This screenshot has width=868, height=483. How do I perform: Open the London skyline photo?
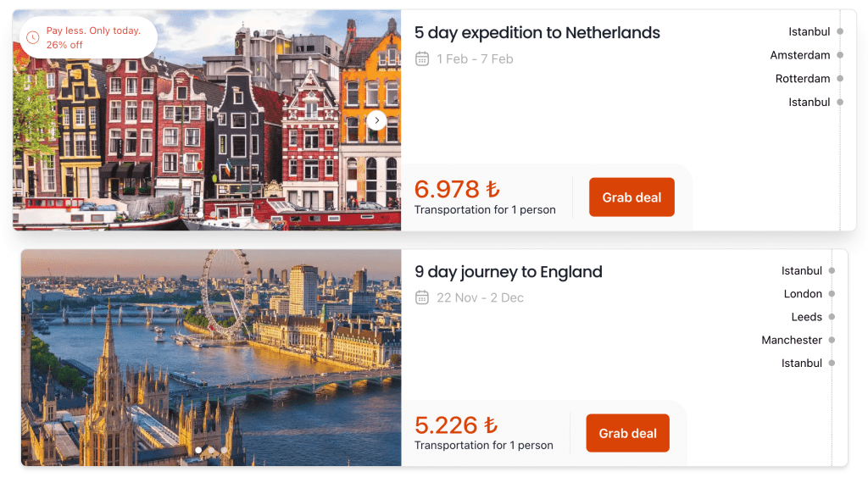point(211,358)
